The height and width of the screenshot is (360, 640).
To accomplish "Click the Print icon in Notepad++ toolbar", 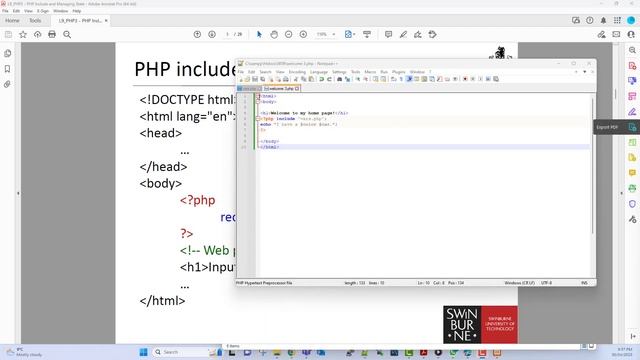I will coord(286,79).
